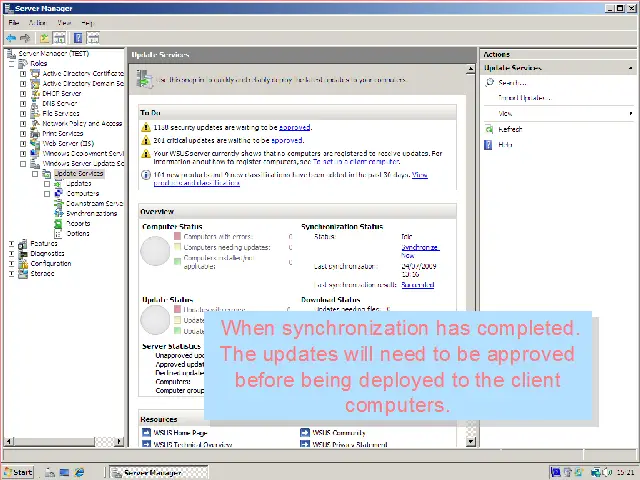Click content pane scroll down arrow
The width and height of the screenshot is (640, 480).
471,441
